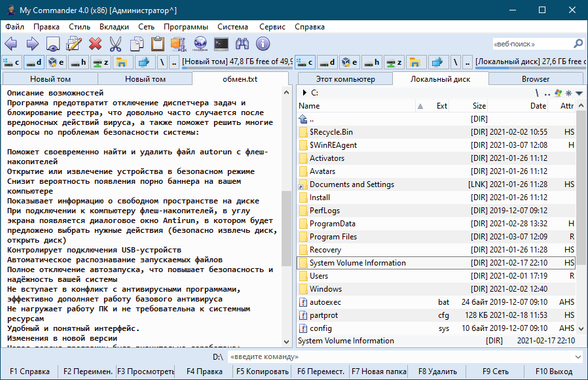Select drive e in the left panel
588x380 pixels.
pyautogui.click(x=56, y=62)
